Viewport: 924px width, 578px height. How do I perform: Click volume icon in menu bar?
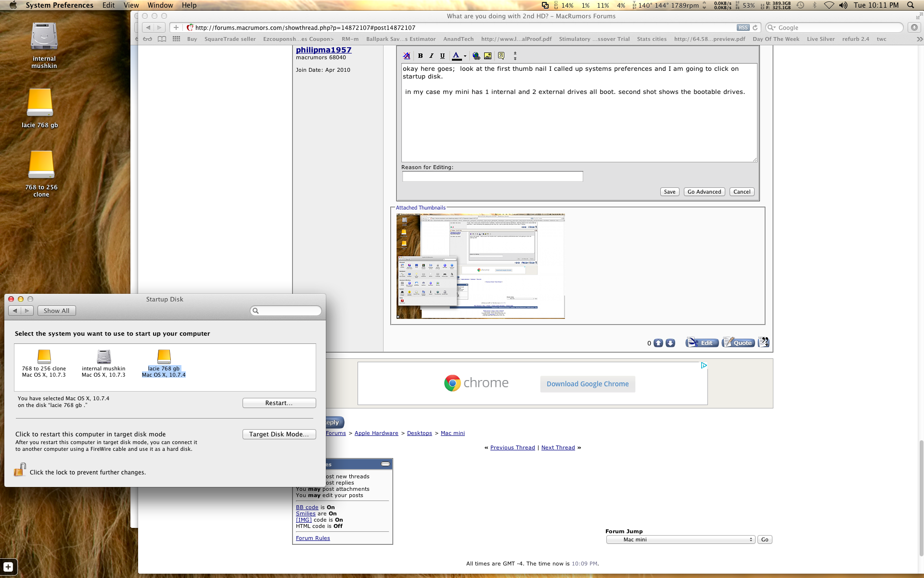[843, 5]
